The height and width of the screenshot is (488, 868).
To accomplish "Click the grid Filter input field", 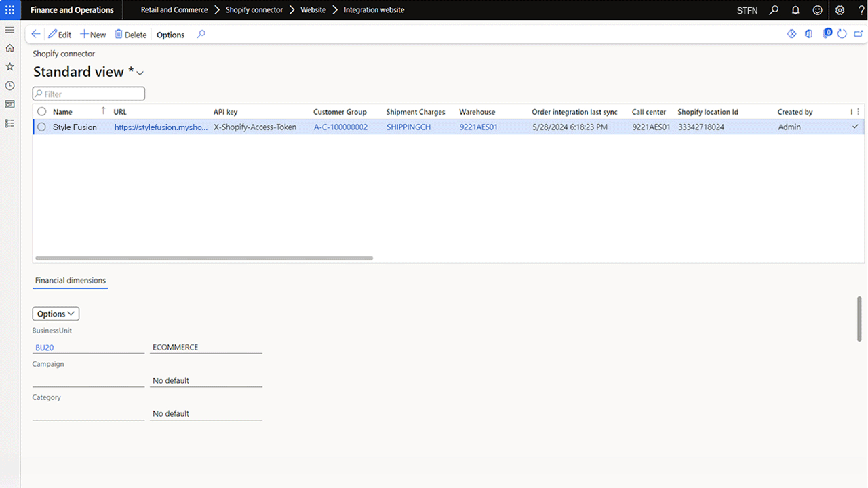I will click(x=89, y=94).
